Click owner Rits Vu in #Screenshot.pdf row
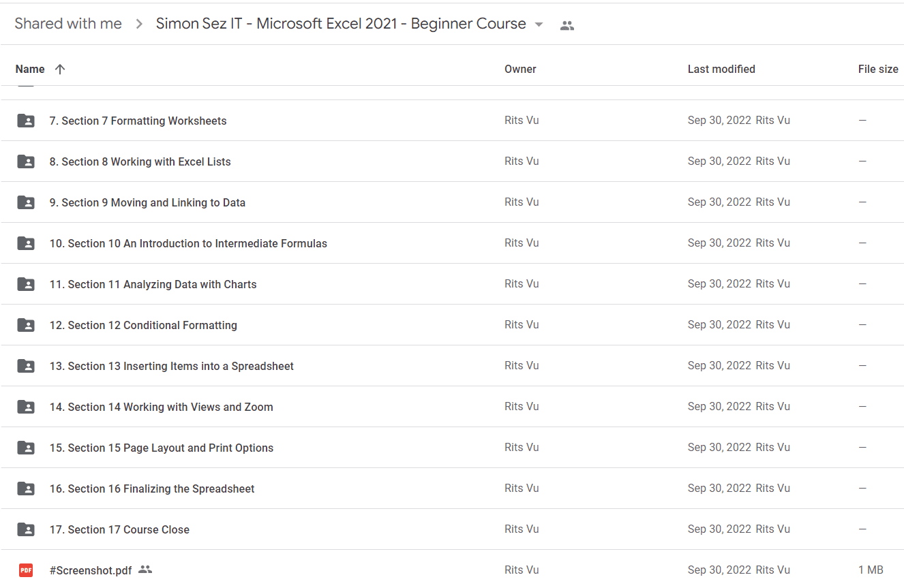The image size is (904, 588). (522, 570)
